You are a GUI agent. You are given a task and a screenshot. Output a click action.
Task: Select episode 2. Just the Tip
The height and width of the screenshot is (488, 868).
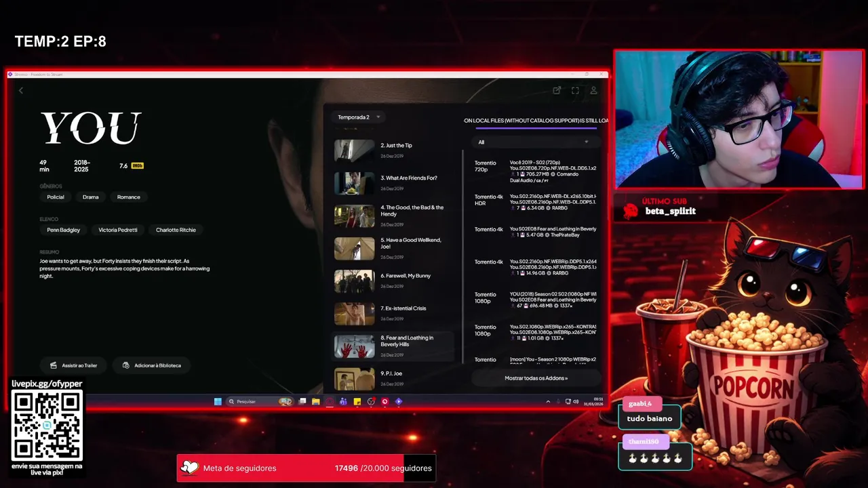[x=395, y=150]
